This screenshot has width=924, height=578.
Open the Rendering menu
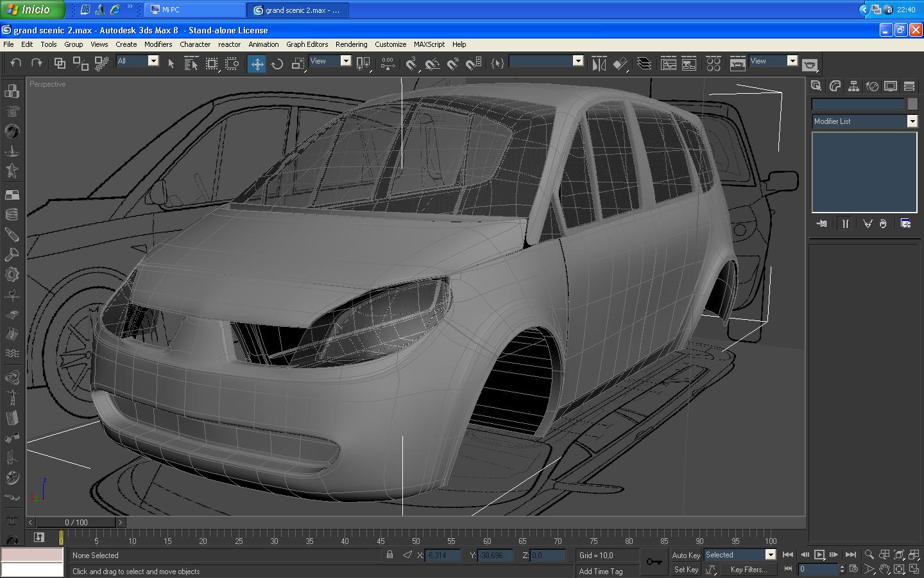pyautogui.click(x=351, y=44)
